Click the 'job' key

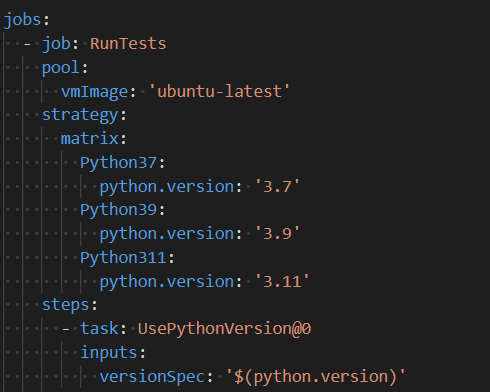pos(56,44)
